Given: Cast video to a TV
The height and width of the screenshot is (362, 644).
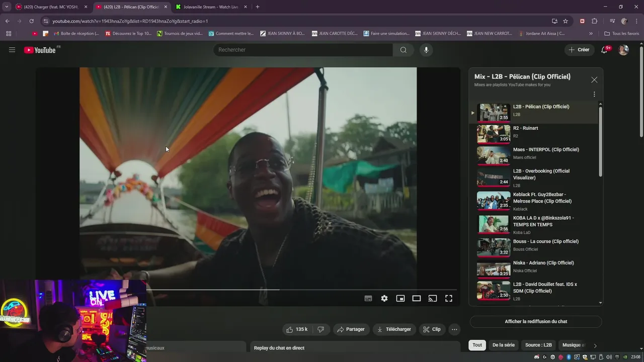Looking at the screenshot, I should click(433, 298).
